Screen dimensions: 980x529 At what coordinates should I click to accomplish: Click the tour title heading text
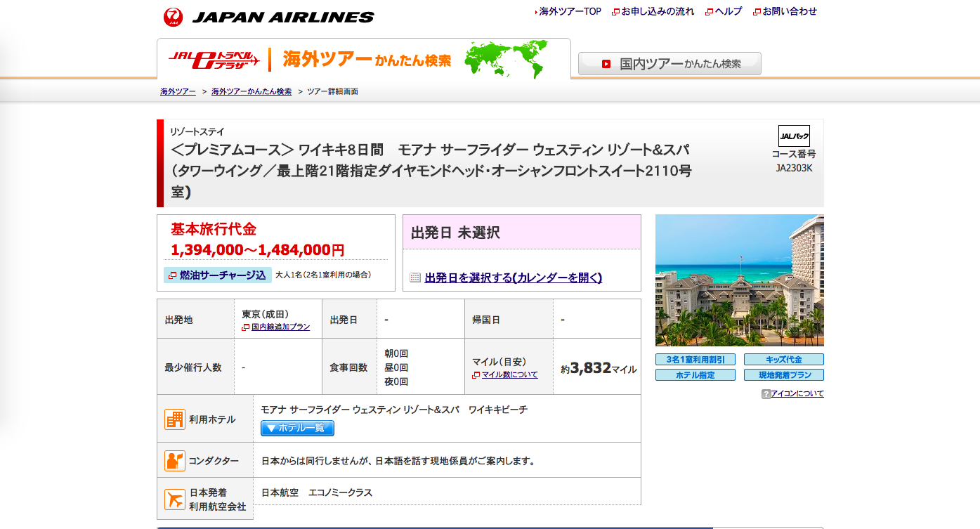pyautogui.click(x=431, y=171)
